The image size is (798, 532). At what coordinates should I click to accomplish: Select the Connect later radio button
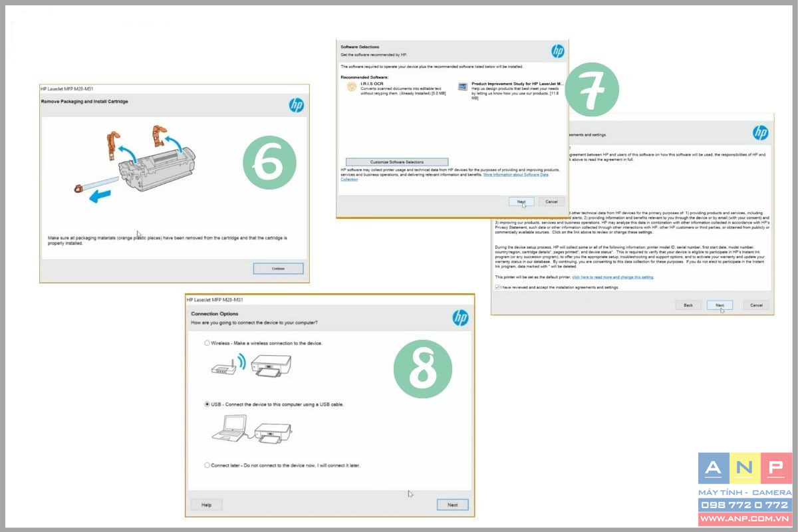pos(207,465)
